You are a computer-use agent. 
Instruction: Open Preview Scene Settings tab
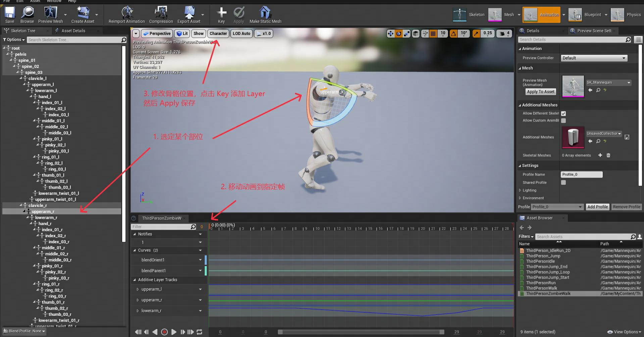[x=594, y=31]
